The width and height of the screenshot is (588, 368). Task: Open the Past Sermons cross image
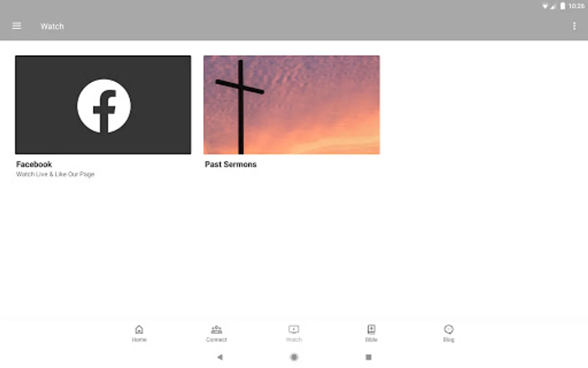[x=292, y=105]
